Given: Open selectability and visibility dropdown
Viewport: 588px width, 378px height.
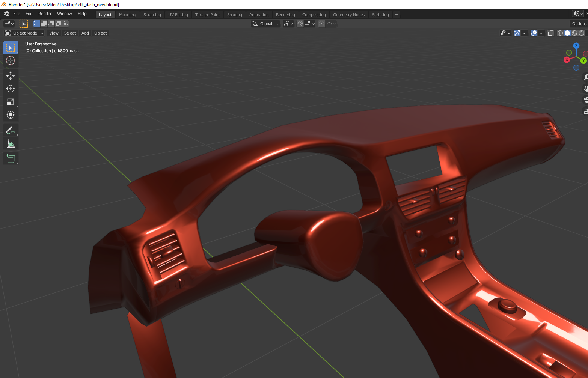Looking at the screenshot, I should pos(505,33).
